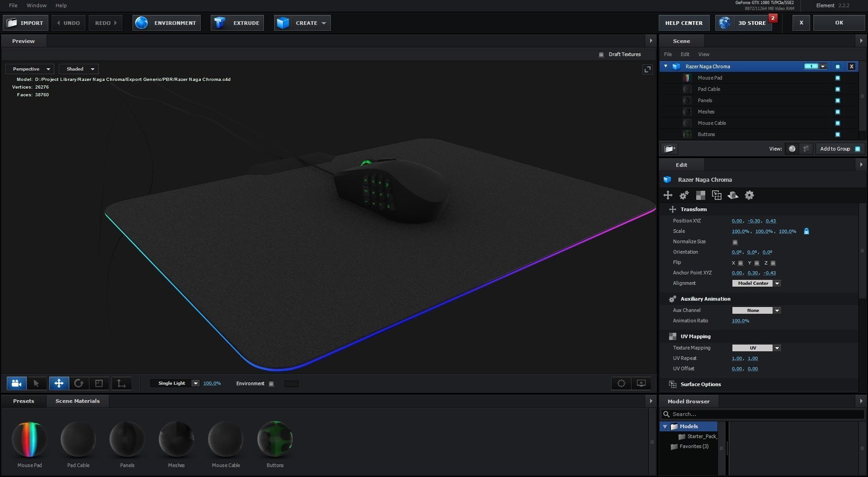Collapse the Models folder in Model Browser
Viewport: 868px width, 477px height.
tap(665, 426)
